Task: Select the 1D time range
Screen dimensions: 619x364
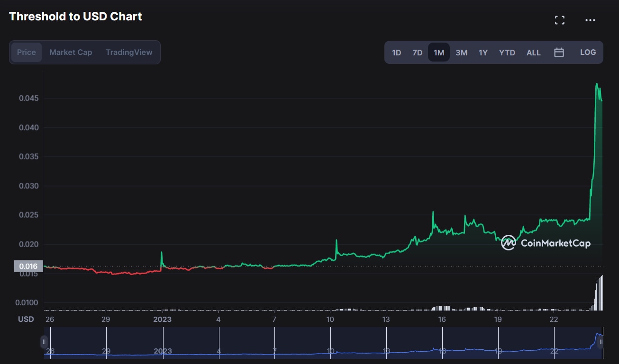Action: click(396, 53)
